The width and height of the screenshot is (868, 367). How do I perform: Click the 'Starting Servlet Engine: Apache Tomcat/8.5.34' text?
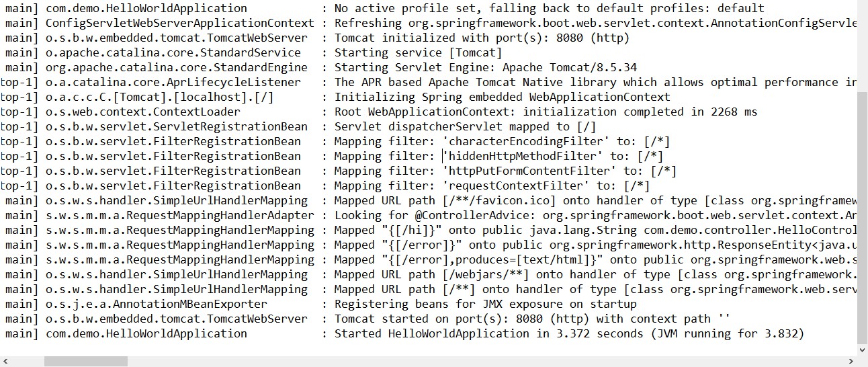[x=486, y=67]
